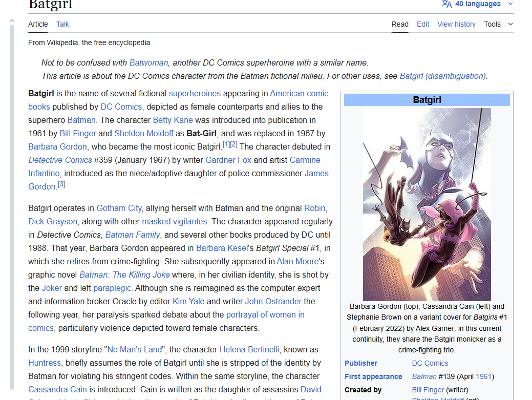The width and height of the screenshot is (532, 400).
Task: Open the Detective Comics italic link
Action: tap(60, 160)
